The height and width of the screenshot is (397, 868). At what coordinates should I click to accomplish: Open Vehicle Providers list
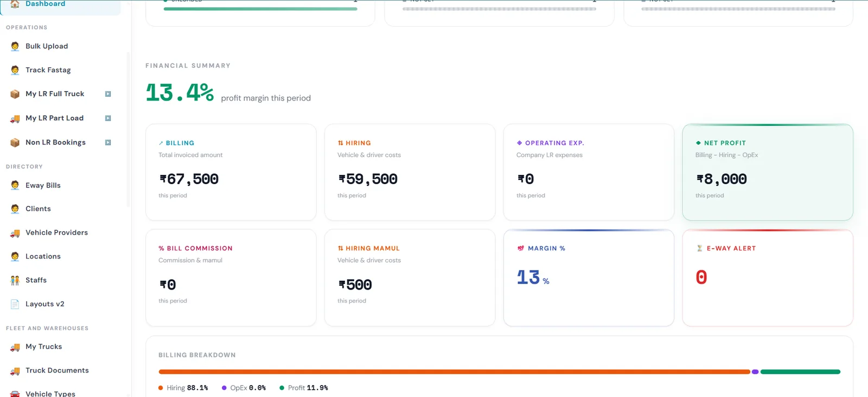click(56, 232)
